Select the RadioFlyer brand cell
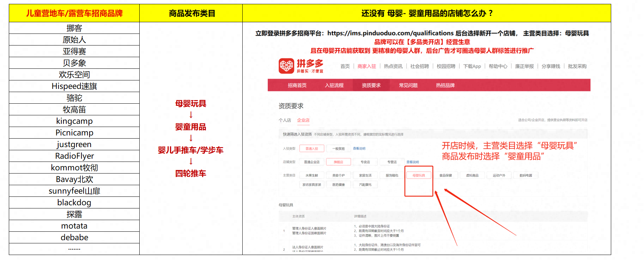Viewport: 644px width, 261px height. [74, 156]
